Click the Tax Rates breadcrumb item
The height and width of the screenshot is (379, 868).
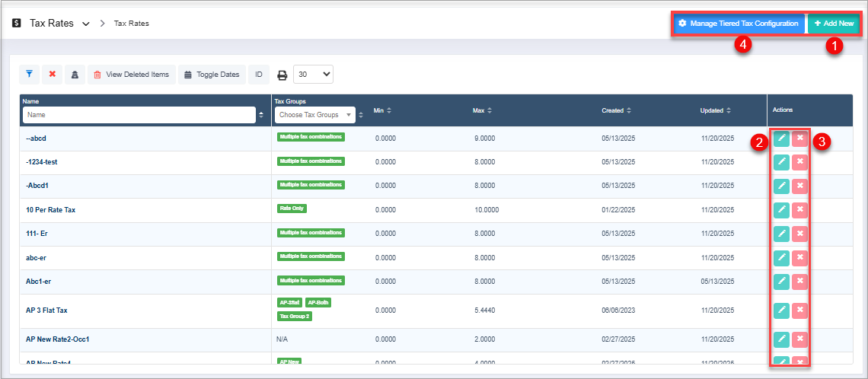pos(131,24)
